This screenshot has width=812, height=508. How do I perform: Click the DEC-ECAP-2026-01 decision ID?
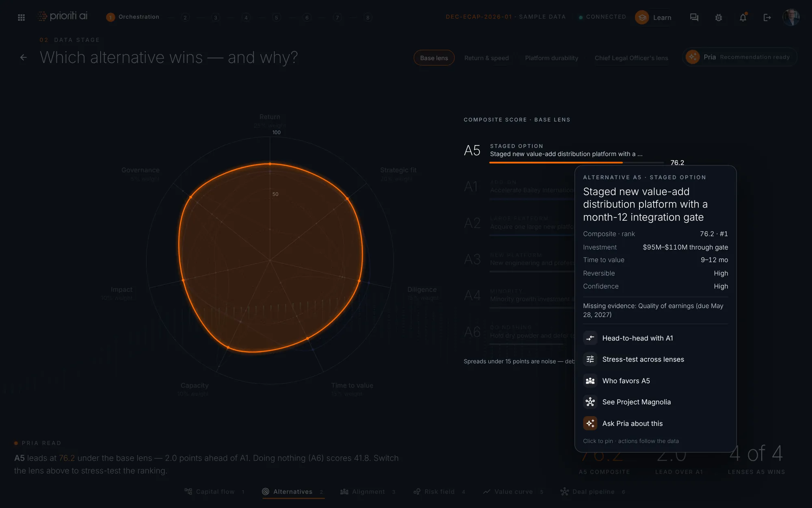(x=479, y=17)
